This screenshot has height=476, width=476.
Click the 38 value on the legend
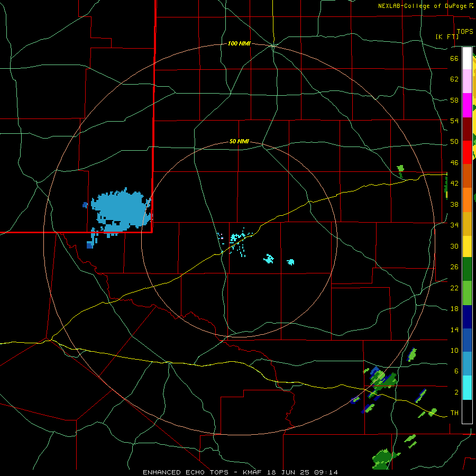(x=454, y=205)
